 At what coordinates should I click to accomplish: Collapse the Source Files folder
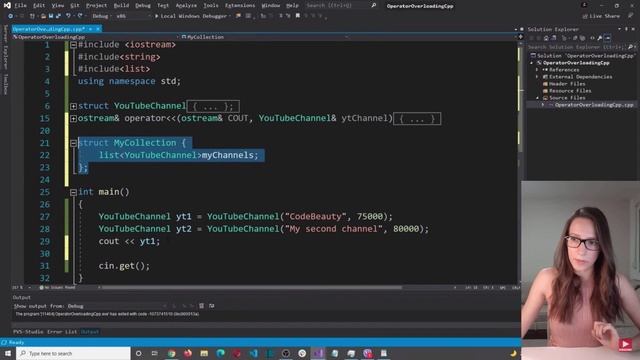pyautogui.click(x=538, y=98)
